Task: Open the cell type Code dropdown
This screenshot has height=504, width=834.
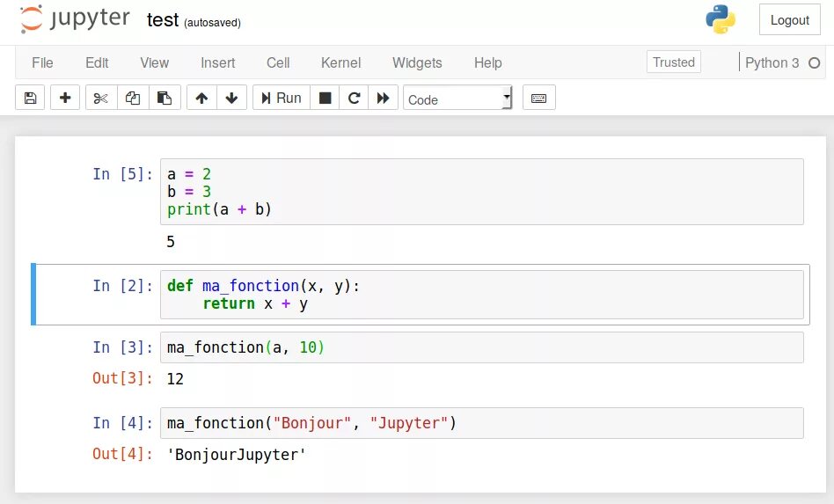Action: 457,99
